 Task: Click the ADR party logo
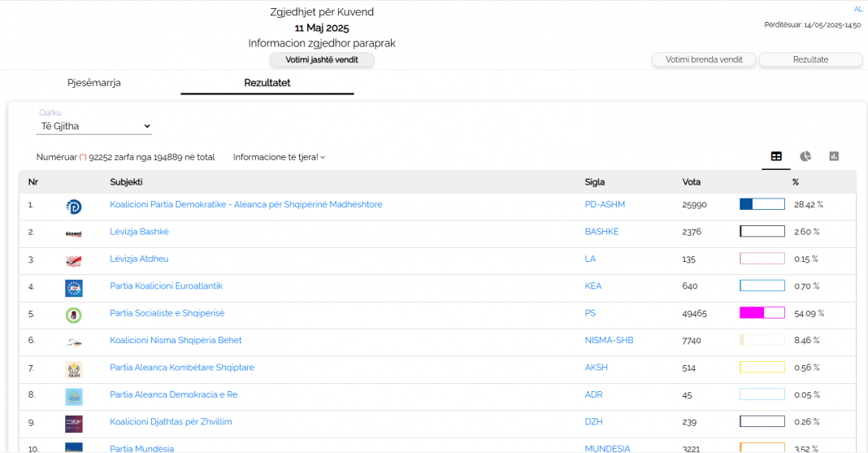(74, 397)
